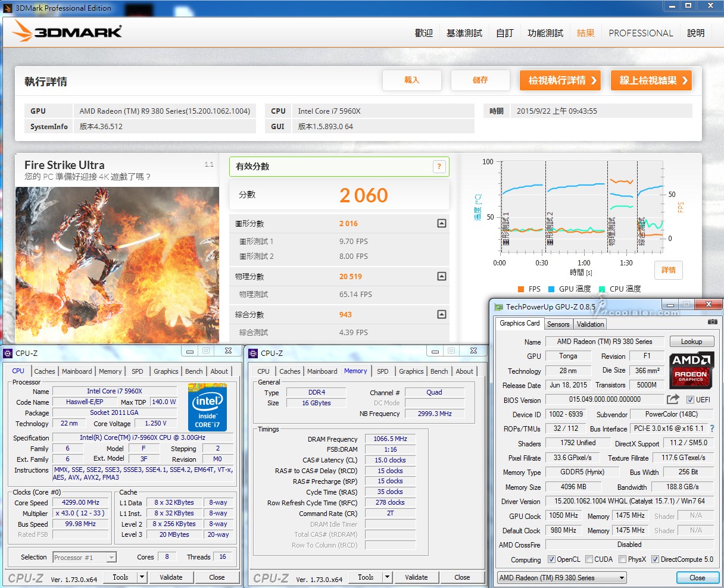The height and width of the screenshot is (588, 724).
Task: Open the About tab in the CPU-Z CPU window
Action: click(x=219, y=371)
